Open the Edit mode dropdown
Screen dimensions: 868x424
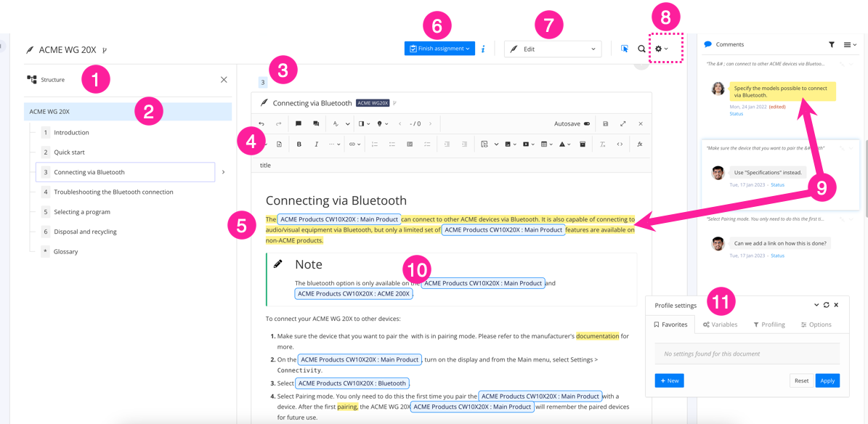point(552,49)
